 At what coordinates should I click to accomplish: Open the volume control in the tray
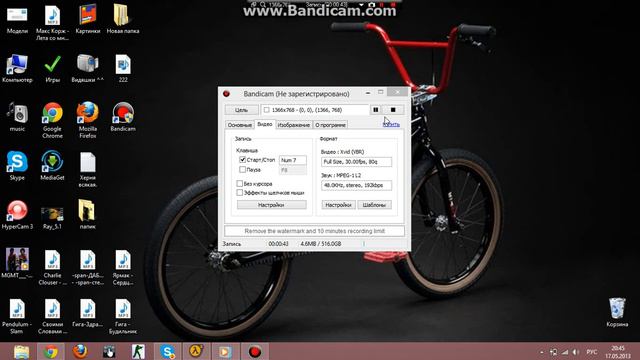coord(576,352)
